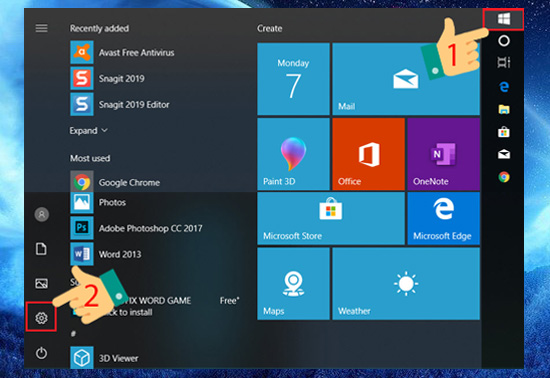This screenshot has width=550, height=378.
Task: Launch Edge from the taskbar
Action: [504, 86]
